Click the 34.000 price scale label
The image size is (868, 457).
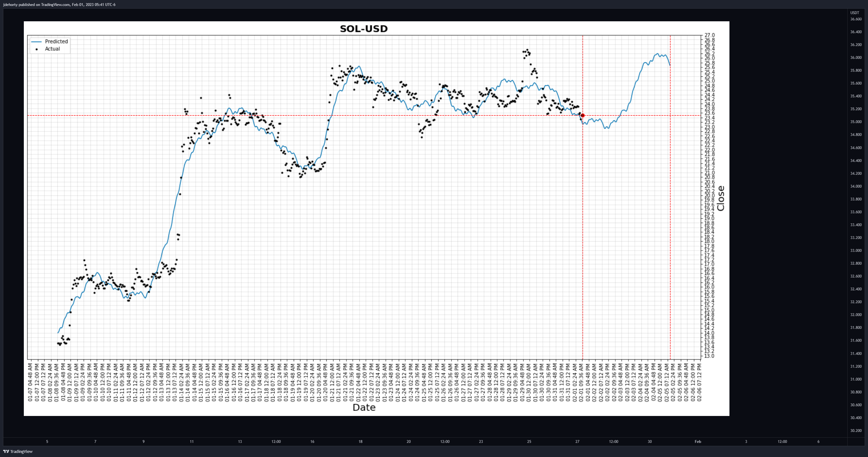(856, 186)
